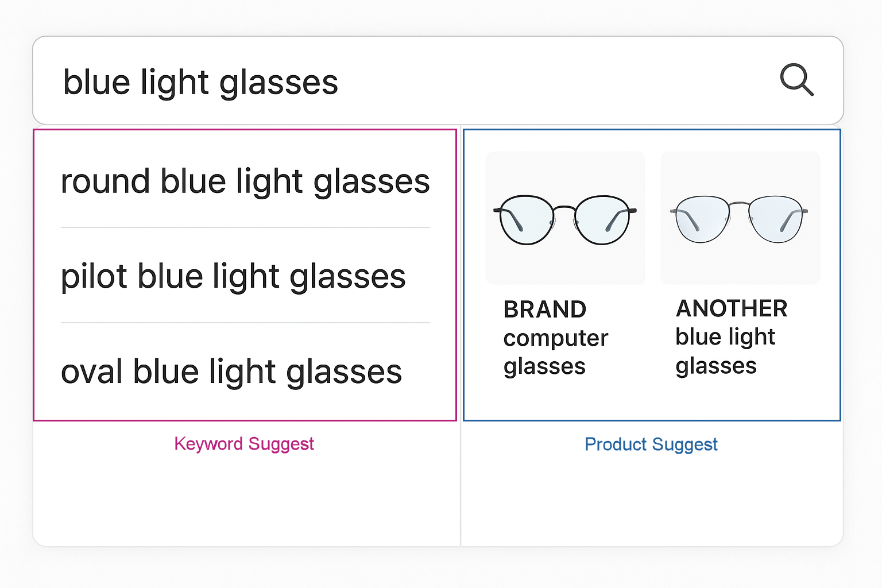Click the 'BRAND' text under first product

tap(545, 310)
